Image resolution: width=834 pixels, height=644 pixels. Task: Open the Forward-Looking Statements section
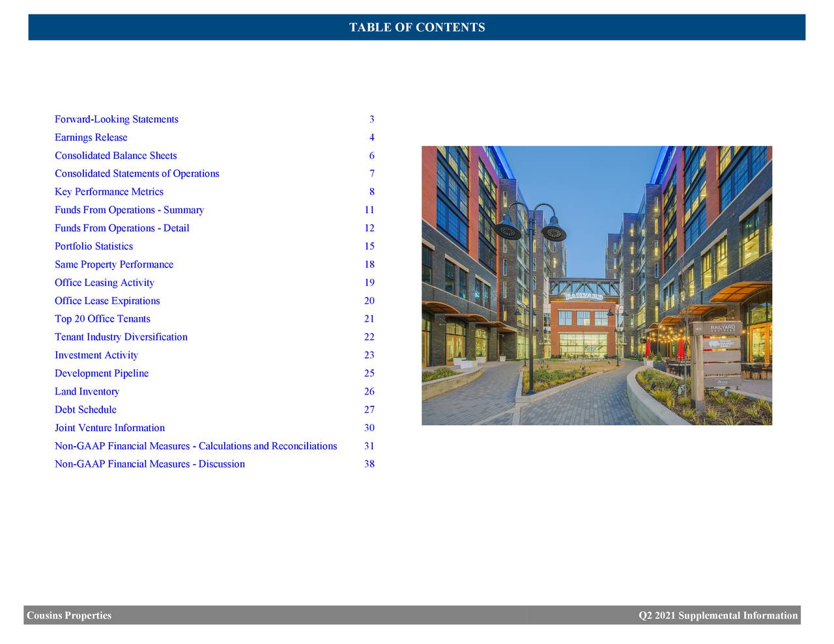[x=116, y=119]
